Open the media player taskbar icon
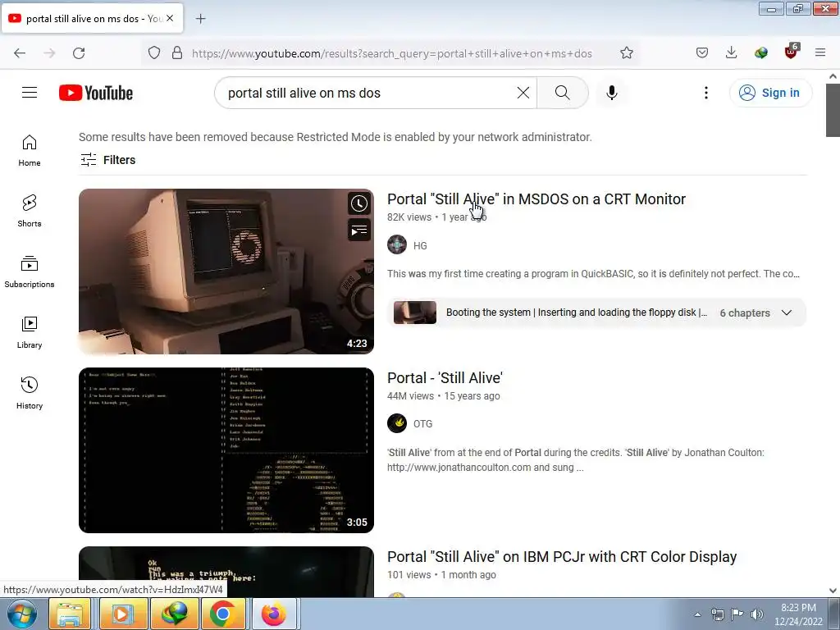This screenshot has width=840, height=630. (122, 614)
